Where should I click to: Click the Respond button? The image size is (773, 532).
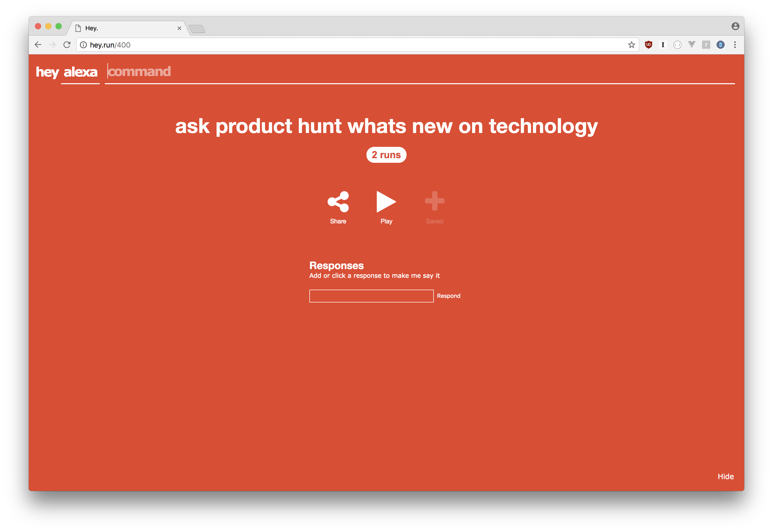(448, 296)
